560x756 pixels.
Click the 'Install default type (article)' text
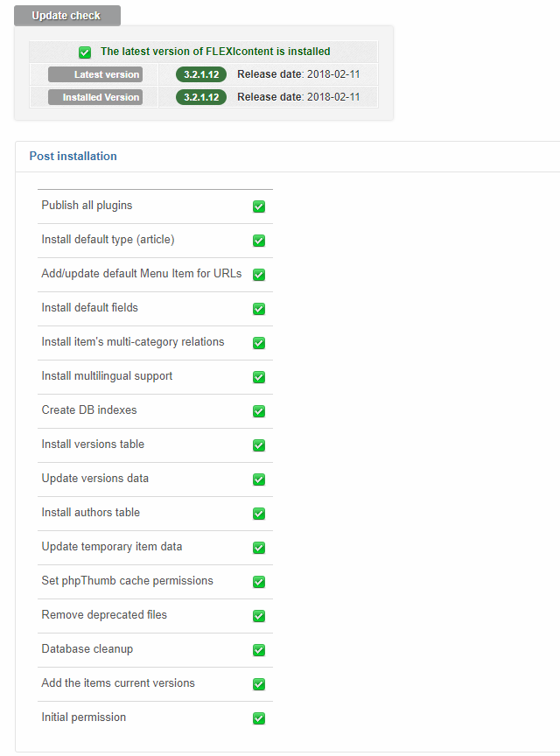(108, 240)
